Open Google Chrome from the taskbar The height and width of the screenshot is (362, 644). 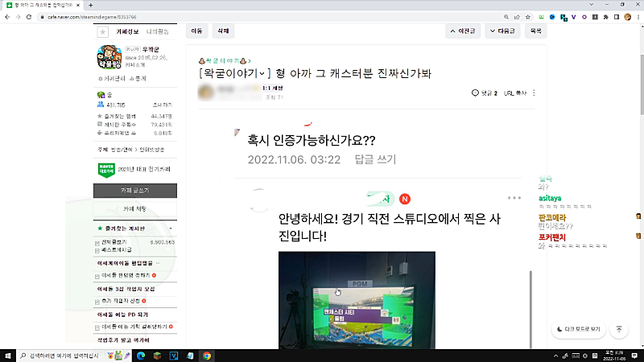tap(207, 356)
